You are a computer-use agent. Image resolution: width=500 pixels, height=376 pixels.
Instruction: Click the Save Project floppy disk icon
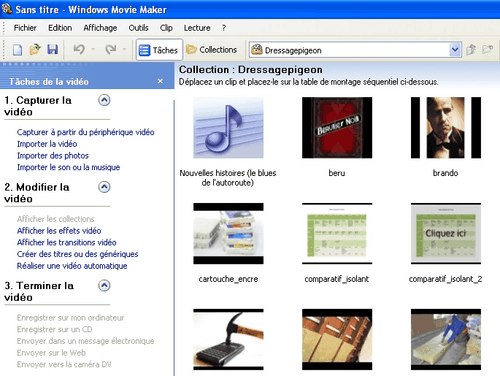52,50
